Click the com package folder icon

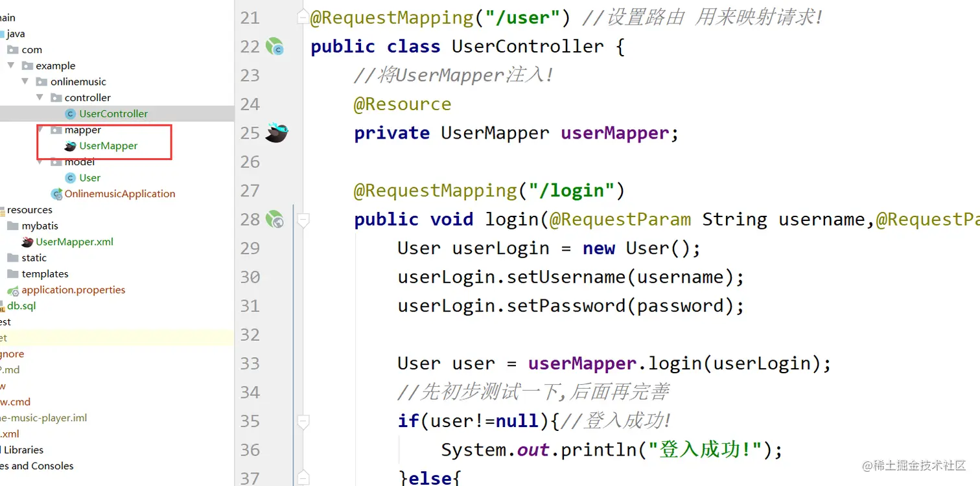tap(13, 50)
